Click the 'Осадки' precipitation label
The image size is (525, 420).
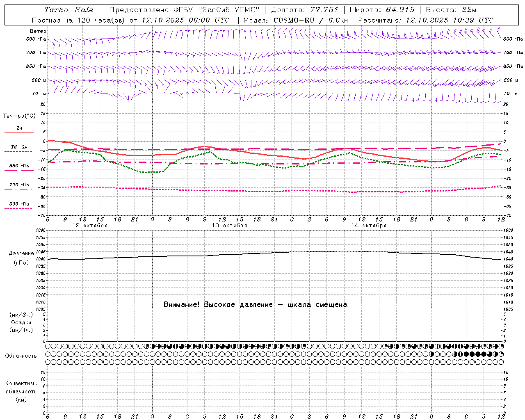21,322
